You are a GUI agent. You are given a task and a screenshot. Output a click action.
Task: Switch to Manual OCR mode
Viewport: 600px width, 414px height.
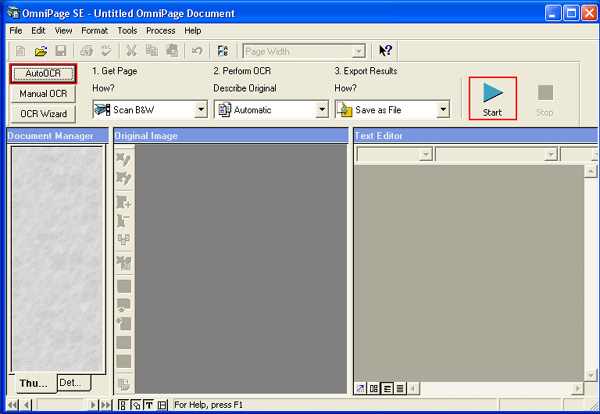tap(43, 94)
